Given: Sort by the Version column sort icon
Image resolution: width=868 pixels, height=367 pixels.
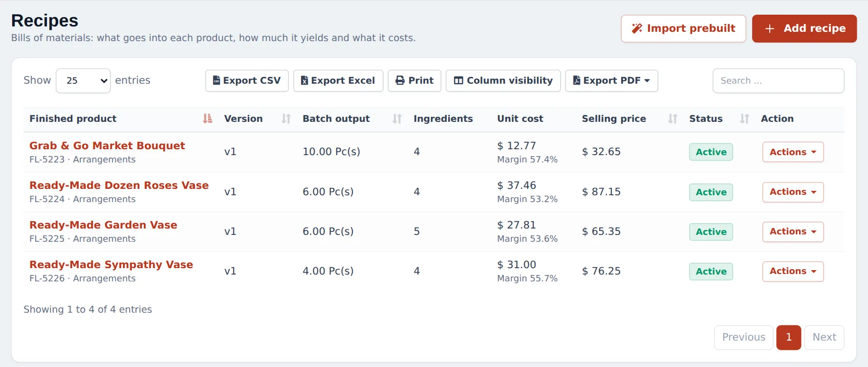Looking at the screenshot, I should (286, 118).
